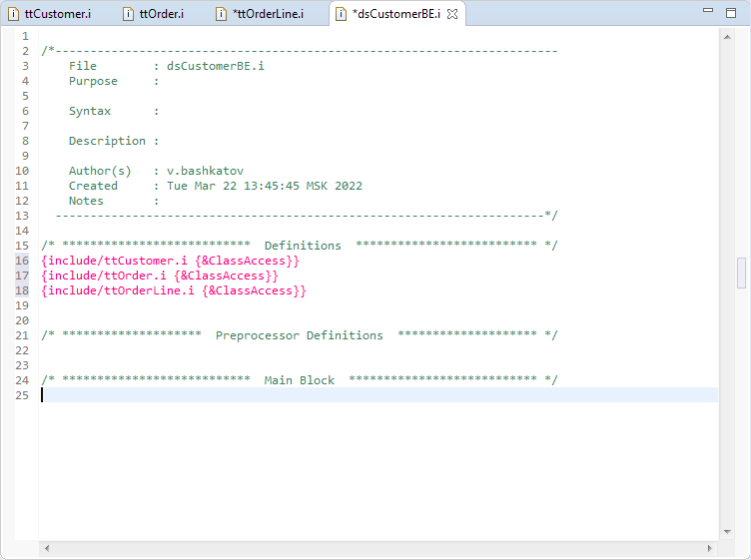Place cursor on empty line 25
The image size is (751, 560).
pos(378,395)
